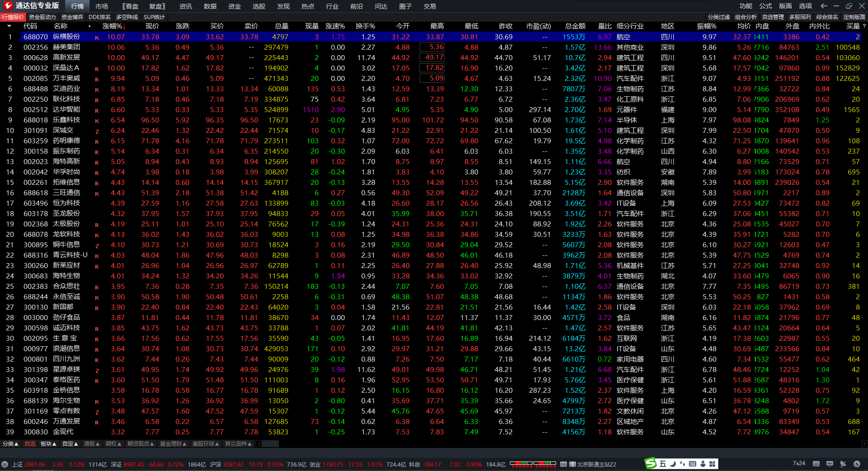Click the 北京联通主站Z2 server label
This screenshot has width=868, height=471.
click(597, 464)
